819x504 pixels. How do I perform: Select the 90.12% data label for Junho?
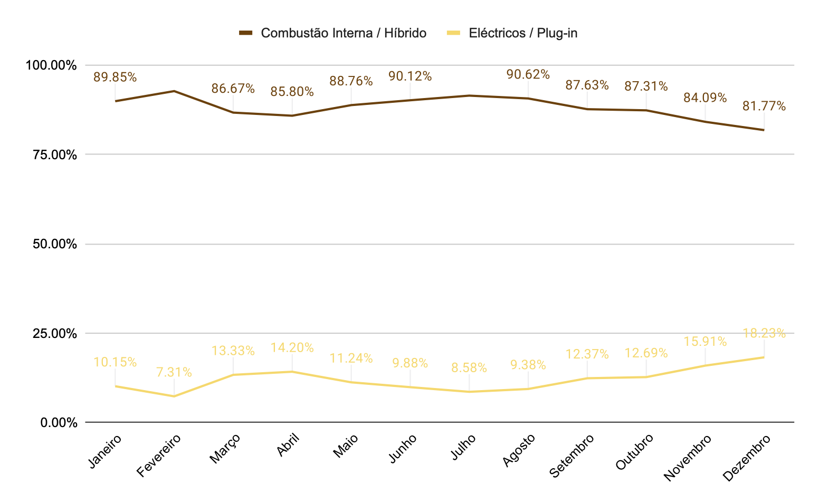[410, 76]
